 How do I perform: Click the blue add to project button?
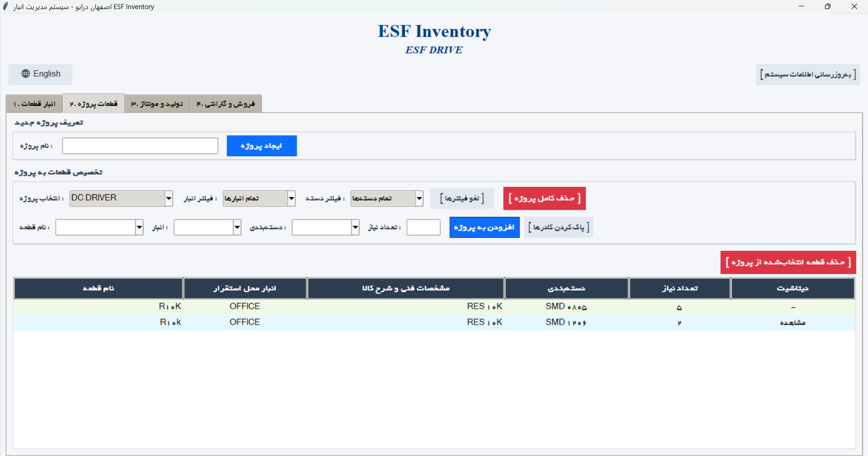[x=484, y=227]
